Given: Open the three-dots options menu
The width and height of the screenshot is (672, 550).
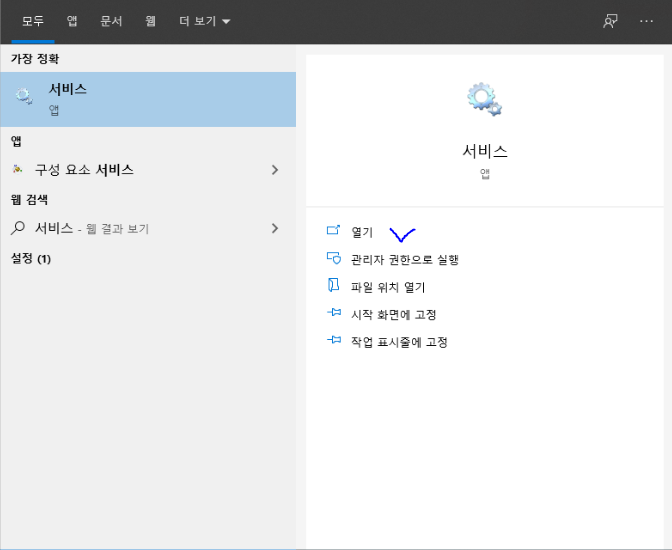Looking at the screenshot, I should (646, 21).
